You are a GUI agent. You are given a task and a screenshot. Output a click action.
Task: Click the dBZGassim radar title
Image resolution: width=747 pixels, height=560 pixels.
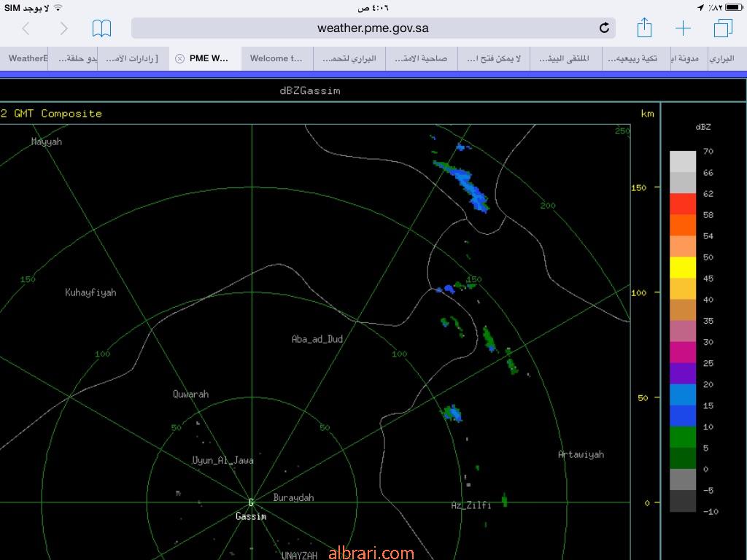(x=310, y=90)
